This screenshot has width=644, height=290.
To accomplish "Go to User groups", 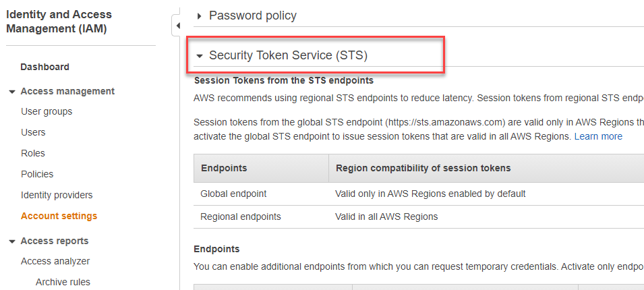I will 47,111.
